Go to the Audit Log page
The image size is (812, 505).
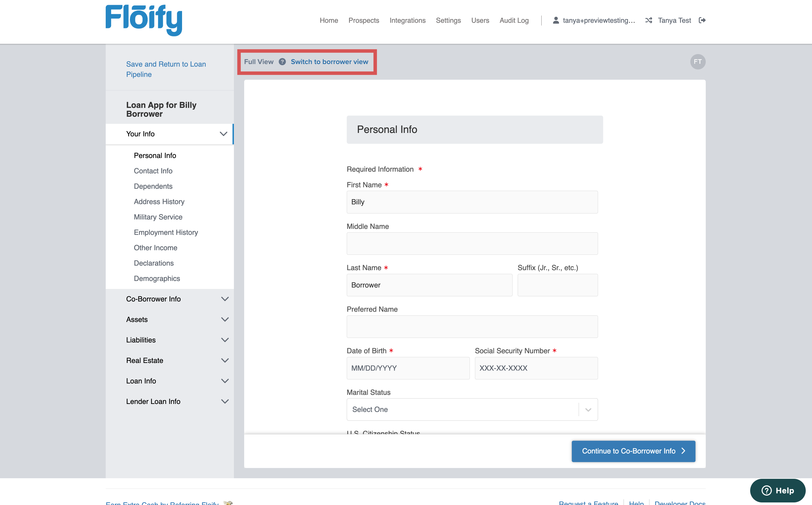click(x=514, y=20)
